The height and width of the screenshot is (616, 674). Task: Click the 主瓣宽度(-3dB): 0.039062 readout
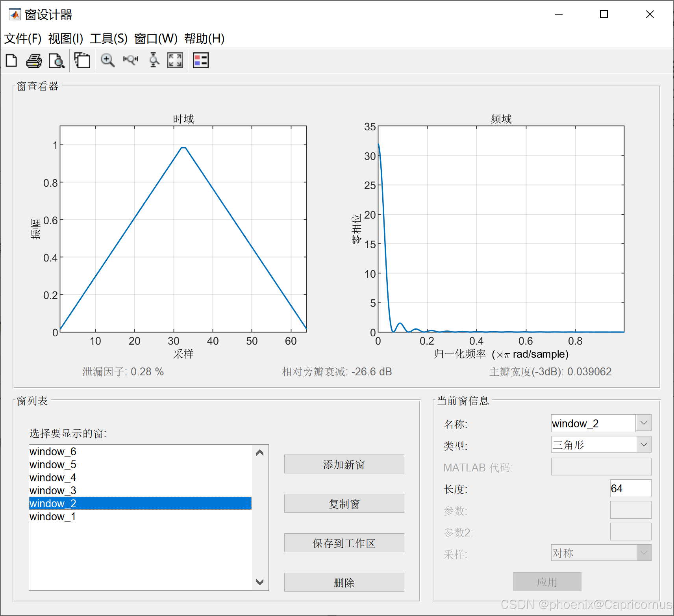click(550, 372)
